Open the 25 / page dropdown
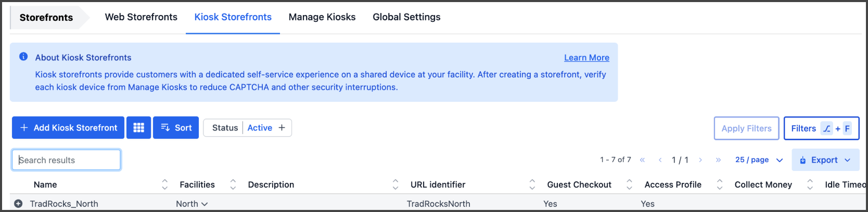 coord(759,160)
